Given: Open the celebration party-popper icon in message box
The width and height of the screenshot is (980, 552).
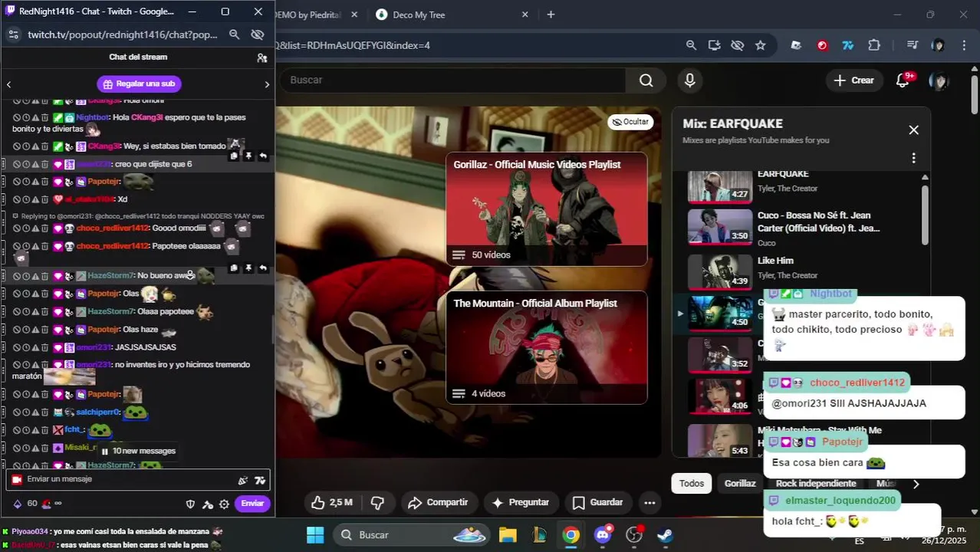Looking at the screenshot, I should [243, 480].
